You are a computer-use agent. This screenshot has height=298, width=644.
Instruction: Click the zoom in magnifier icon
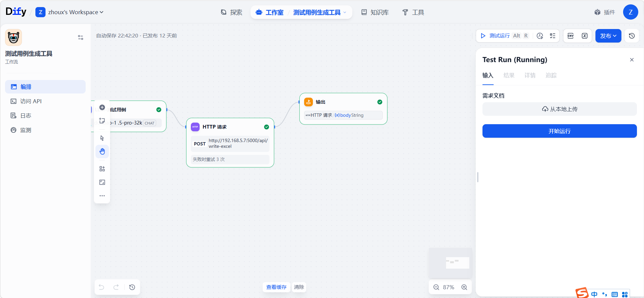[464, 287]
